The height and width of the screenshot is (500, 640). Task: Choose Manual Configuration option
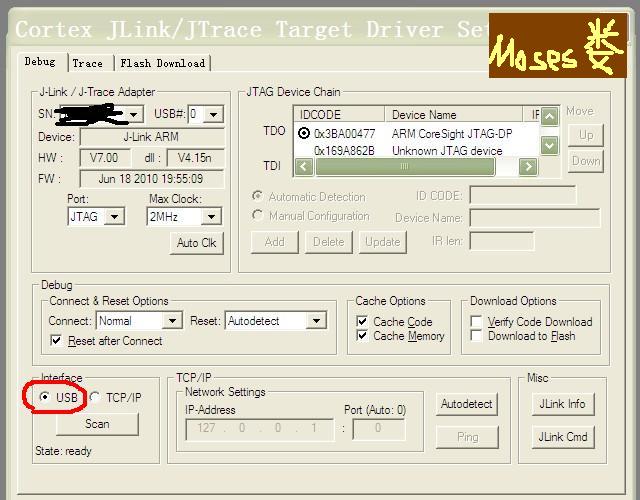coord(258,215)
